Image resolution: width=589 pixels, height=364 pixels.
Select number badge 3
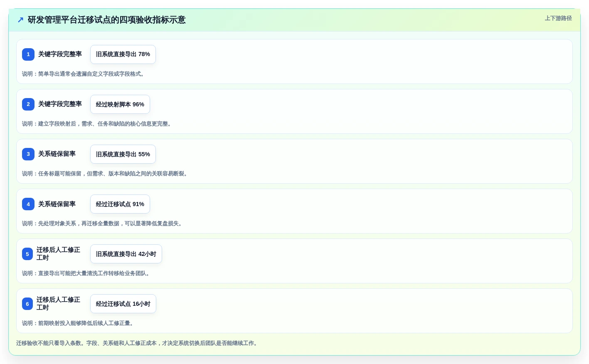click(28, 154)
